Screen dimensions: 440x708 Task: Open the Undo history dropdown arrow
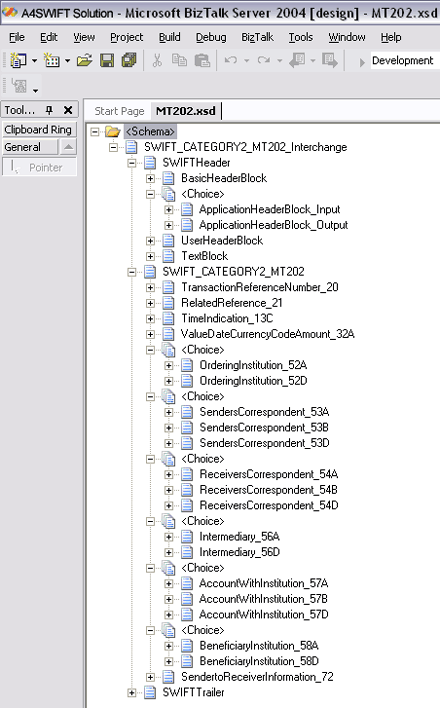[247, 61]
